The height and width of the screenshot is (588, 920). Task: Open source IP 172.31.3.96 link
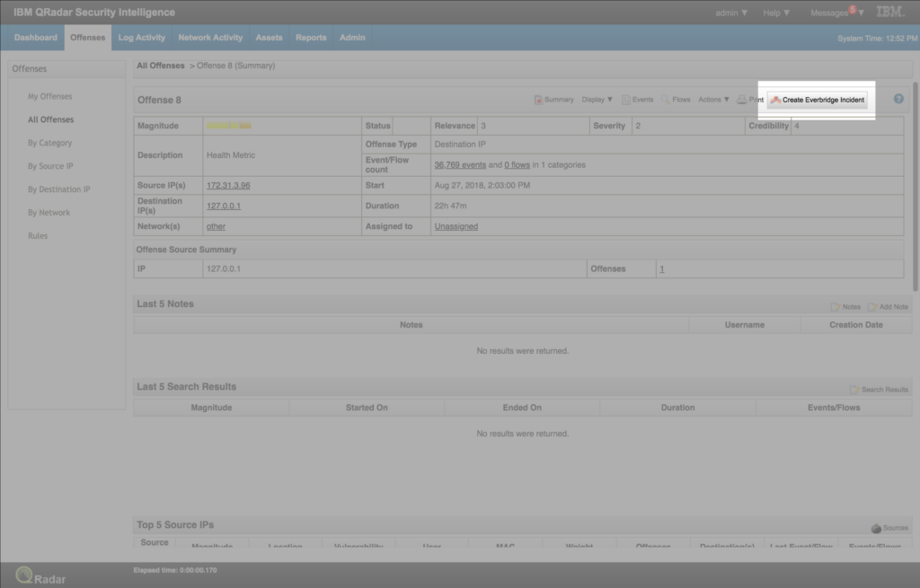pos(228,185)
